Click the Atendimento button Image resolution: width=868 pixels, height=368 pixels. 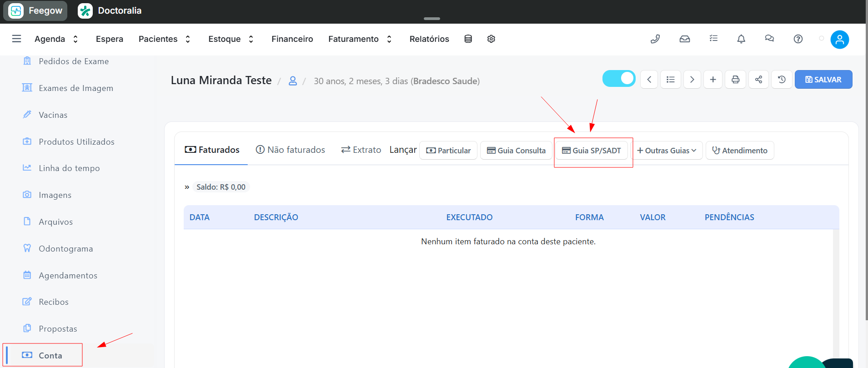click(x=740, y=151)
